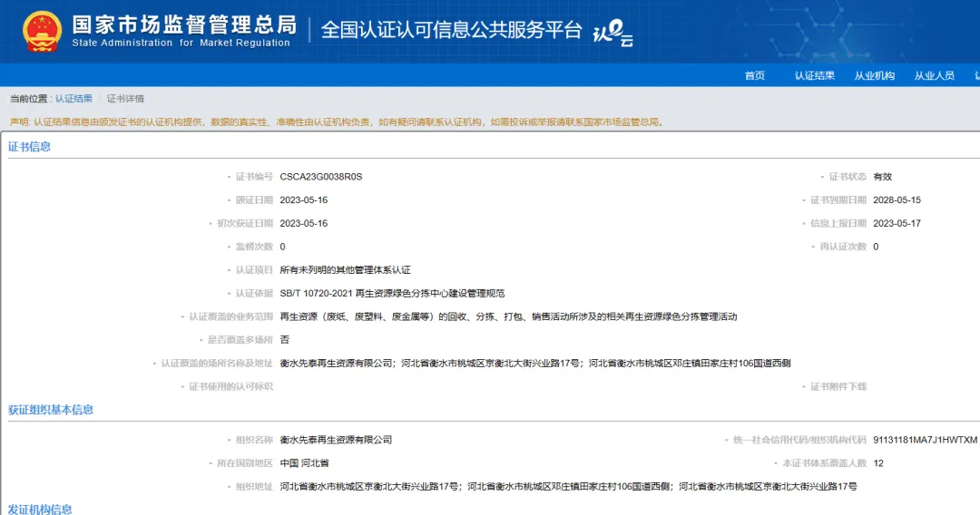980x515 pixels.
Task: Select the 发证机构信息 section heading
Action: [40, 510]
